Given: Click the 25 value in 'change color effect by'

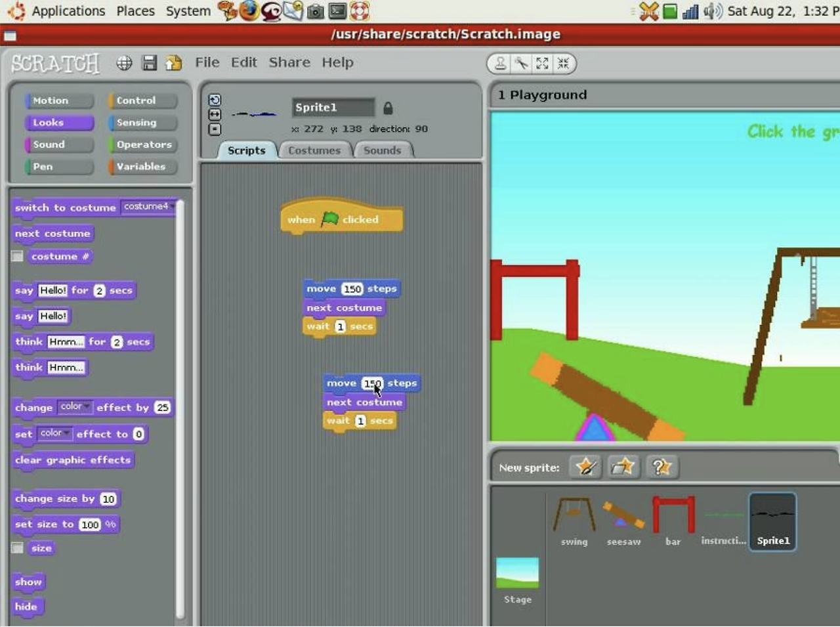Looking at the screenshot, I should tap(162, 408).
